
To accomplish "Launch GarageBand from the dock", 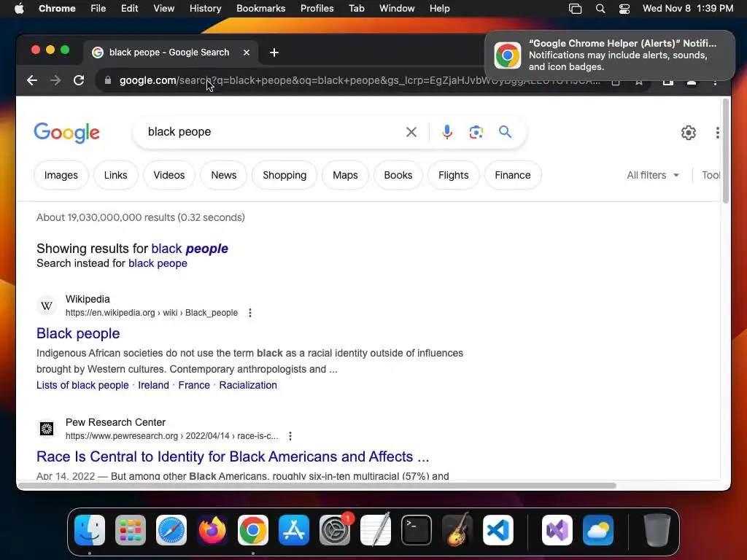I will (x=457, y=530).
